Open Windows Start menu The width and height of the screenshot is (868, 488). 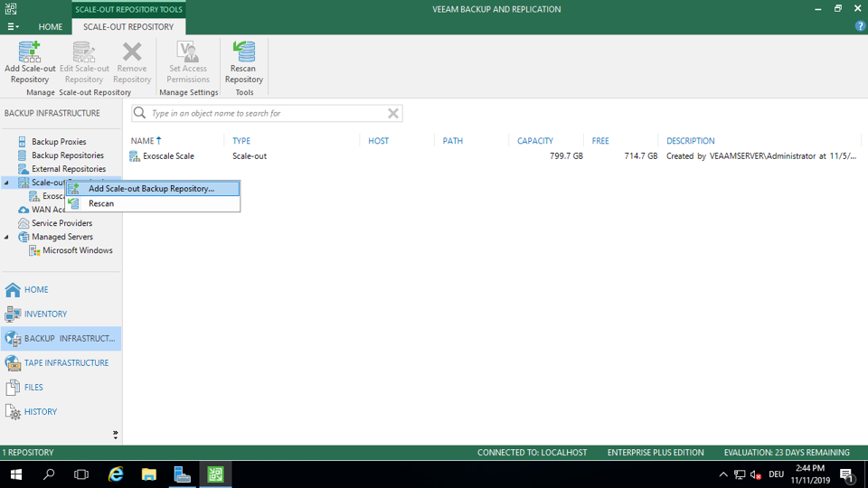click(15, 474)
